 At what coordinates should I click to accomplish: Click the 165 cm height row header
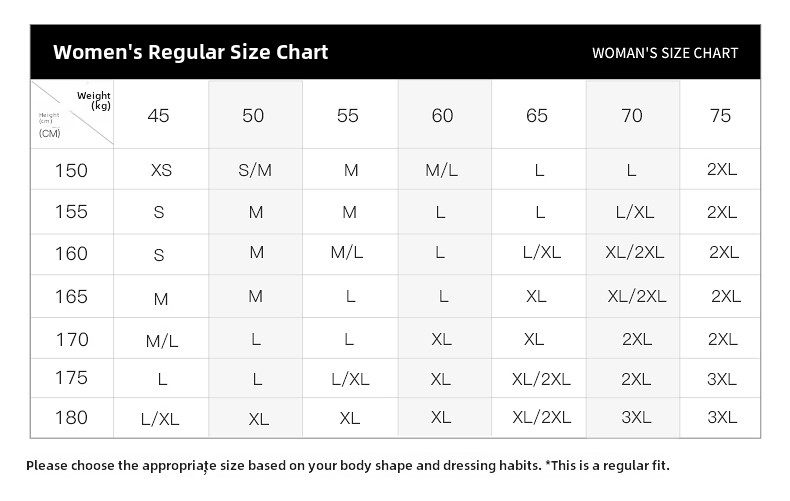coord(71,297)
